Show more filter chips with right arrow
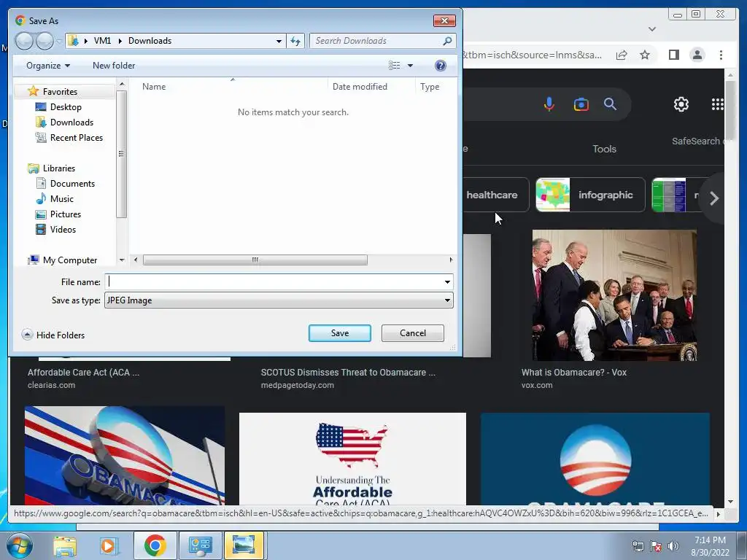The image size is (747, 560). click(713, 198)
